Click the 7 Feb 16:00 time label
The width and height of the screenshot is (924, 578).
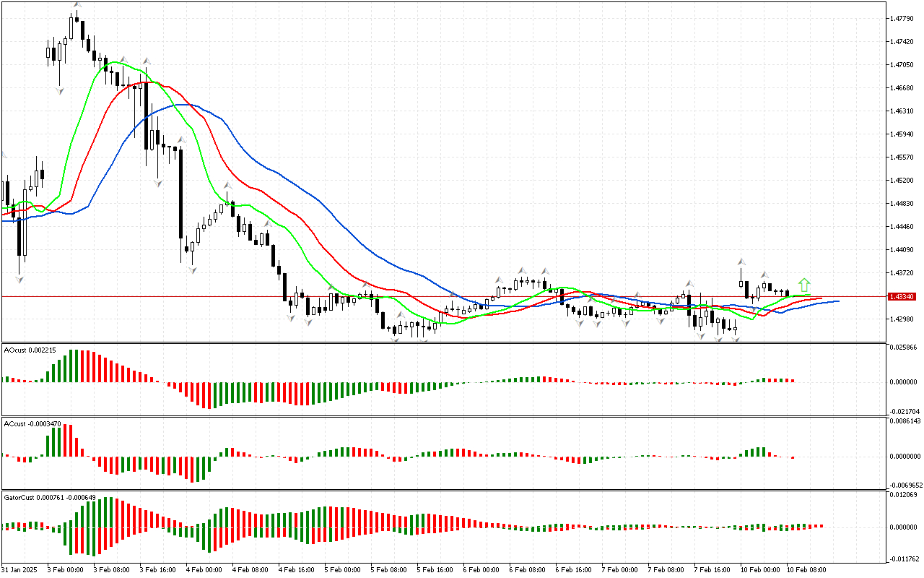pos(712,570)
